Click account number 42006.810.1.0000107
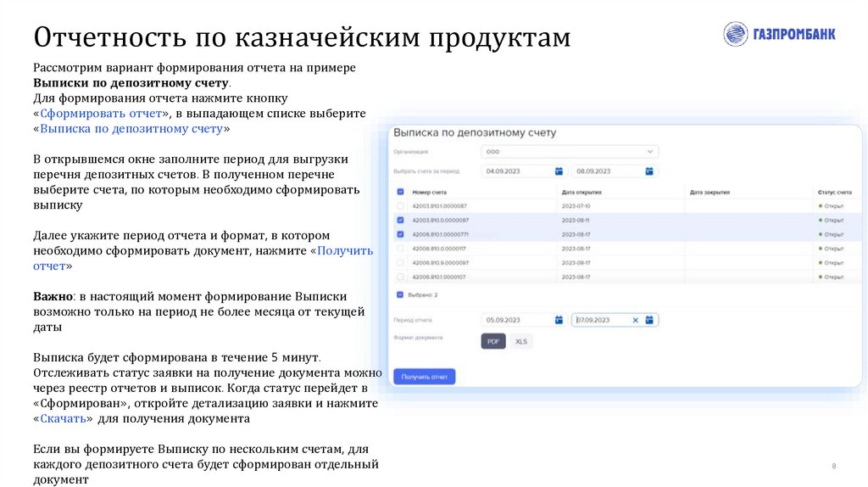Screen dimensions: 868x487 tap(439, 277)
